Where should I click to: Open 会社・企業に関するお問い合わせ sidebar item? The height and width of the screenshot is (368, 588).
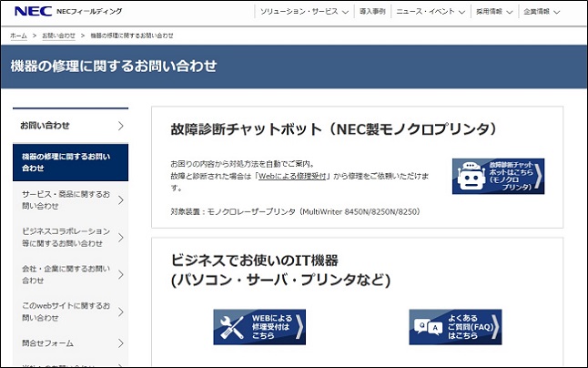tap(70, 274)
